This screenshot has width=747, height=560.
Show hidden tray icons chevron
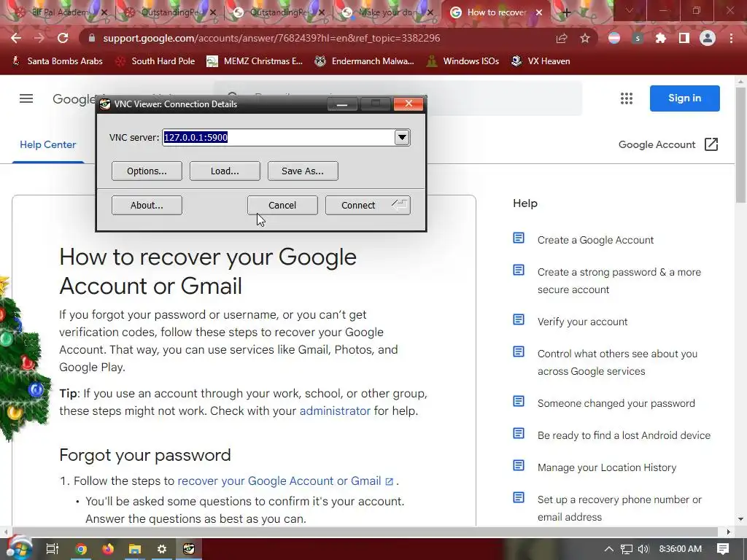[609, 549]
